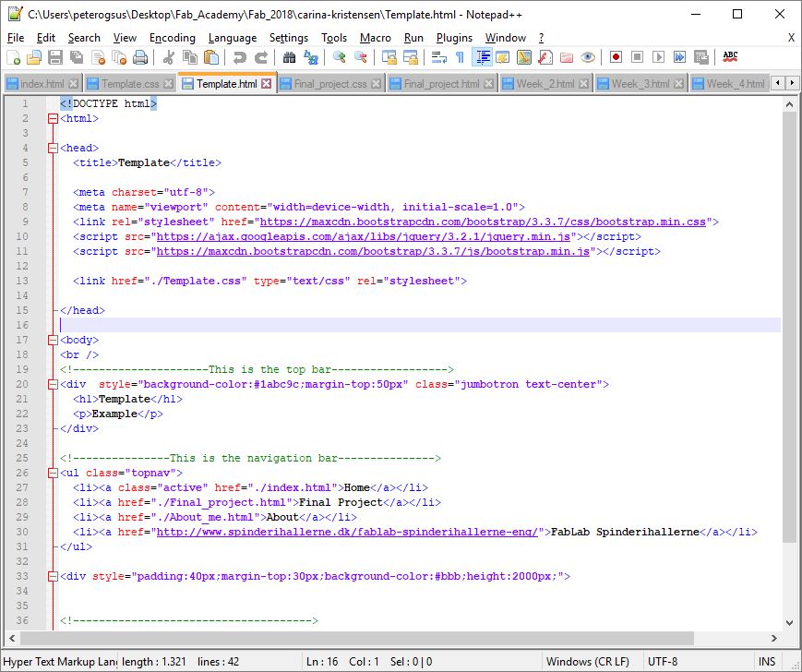
Task: Toggle Show all characters pilcrow icon
Action: [x=460, y=57]
